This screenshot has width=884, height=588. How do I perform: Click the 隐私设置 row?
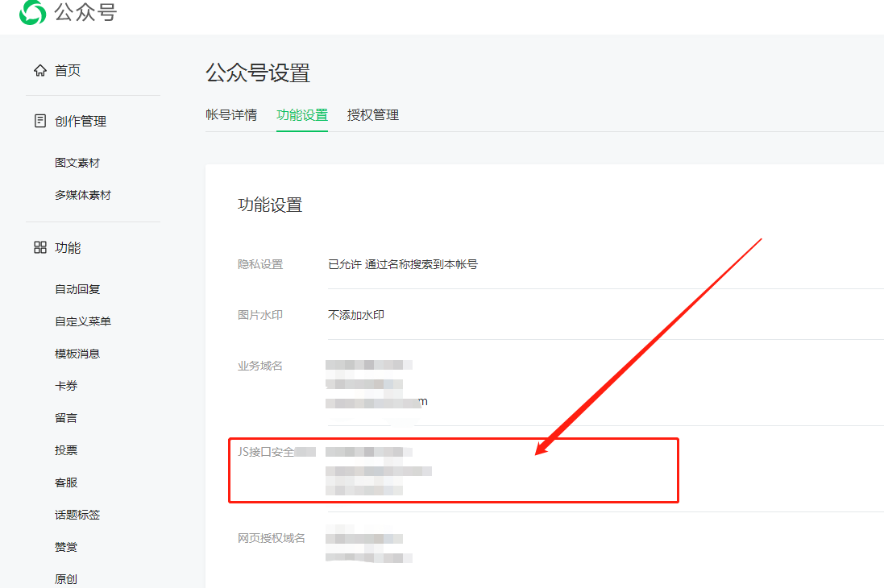coord(403,264)
